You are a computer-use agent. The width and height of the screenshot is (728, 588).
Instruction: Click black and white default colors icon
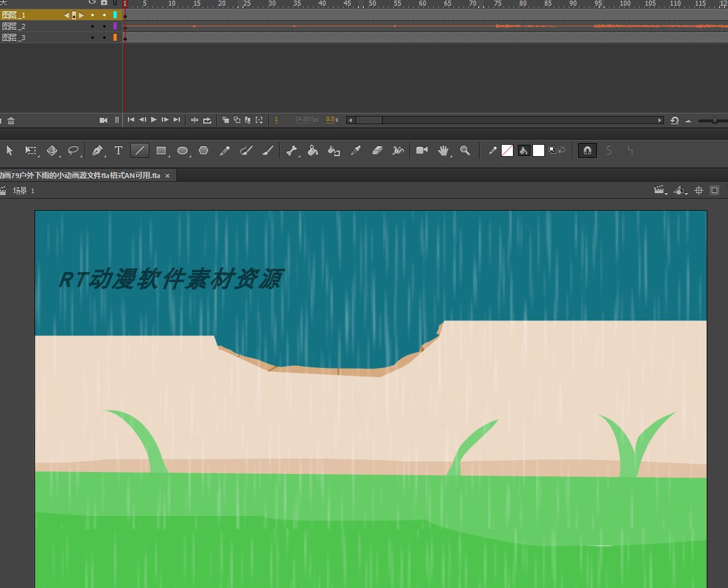point(552,150)
